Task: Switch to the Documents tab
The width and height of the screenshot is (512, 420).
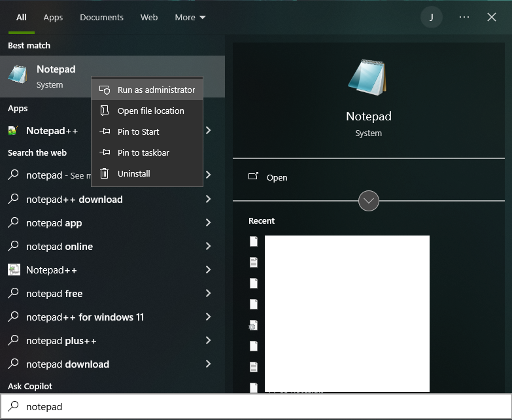Action: click(101, 17)
